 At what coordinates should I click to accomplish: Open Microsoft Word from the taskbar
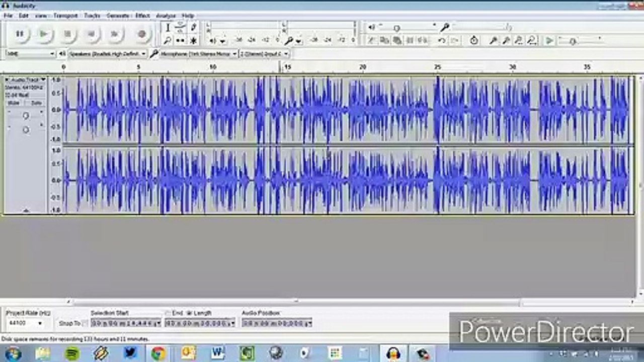(x=217, y=353)
